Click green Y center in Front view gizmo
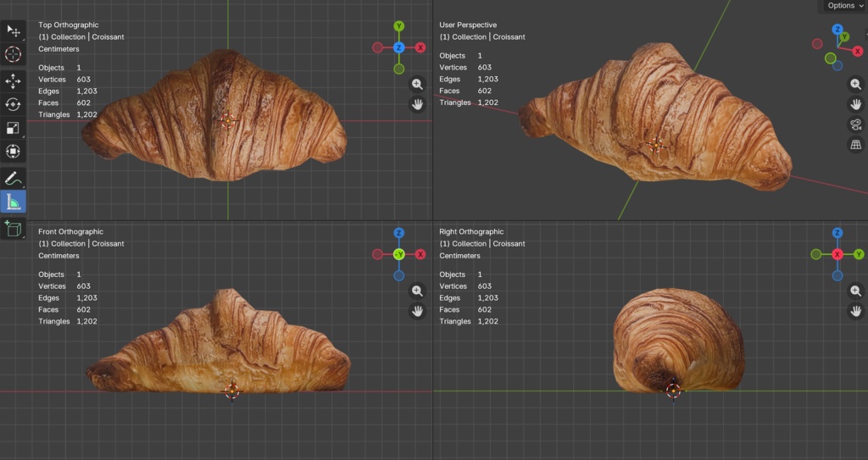Image resolution: width=868 pixels, height=460 pixels. click(398, 255)
